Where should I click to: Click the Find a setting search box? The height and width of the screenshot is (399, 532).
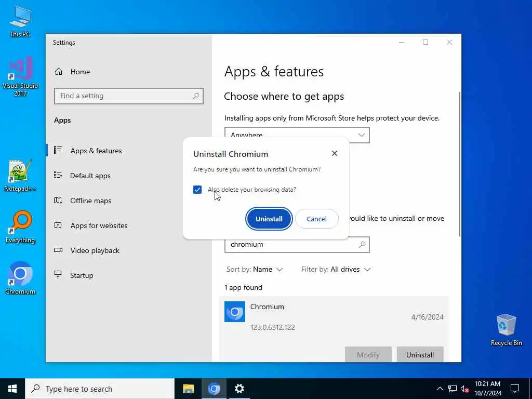pyautogui.click(x=129, y=96)
